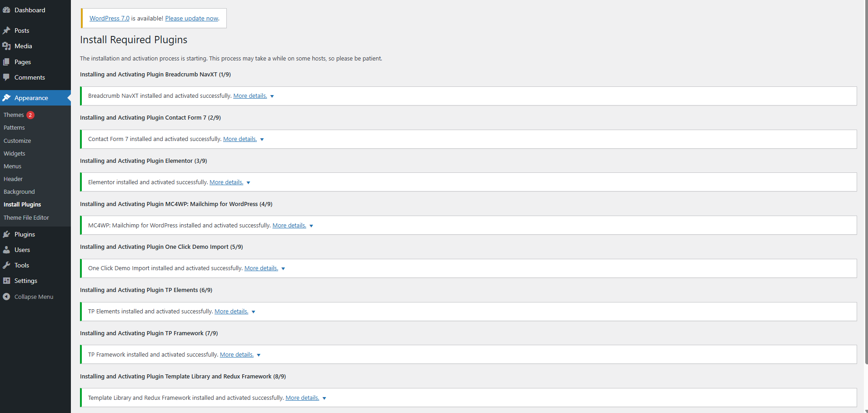The width and height of the screenshot is (868, 413).
Task: Click 'Installing and Activating Plugin Breadcrumb NavXT (1/9)' text
Action: [155, 75]
